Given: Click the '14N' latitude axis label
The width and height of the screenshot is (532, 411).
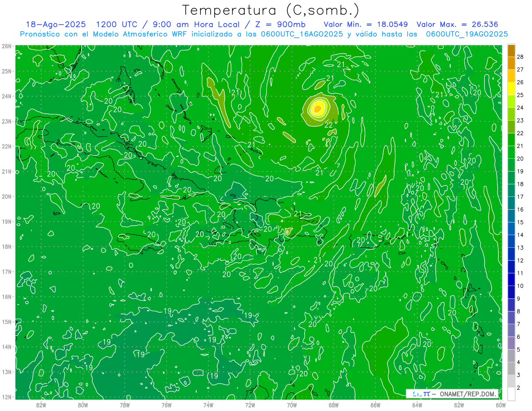Looking at the screenshot, I should point(6,347).
